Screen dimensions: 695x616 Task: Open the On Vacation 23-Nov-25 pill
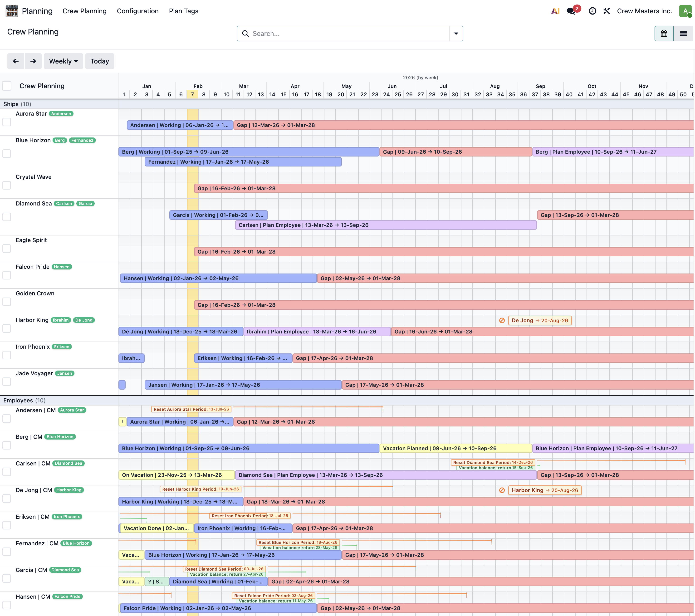pos(176,475)
